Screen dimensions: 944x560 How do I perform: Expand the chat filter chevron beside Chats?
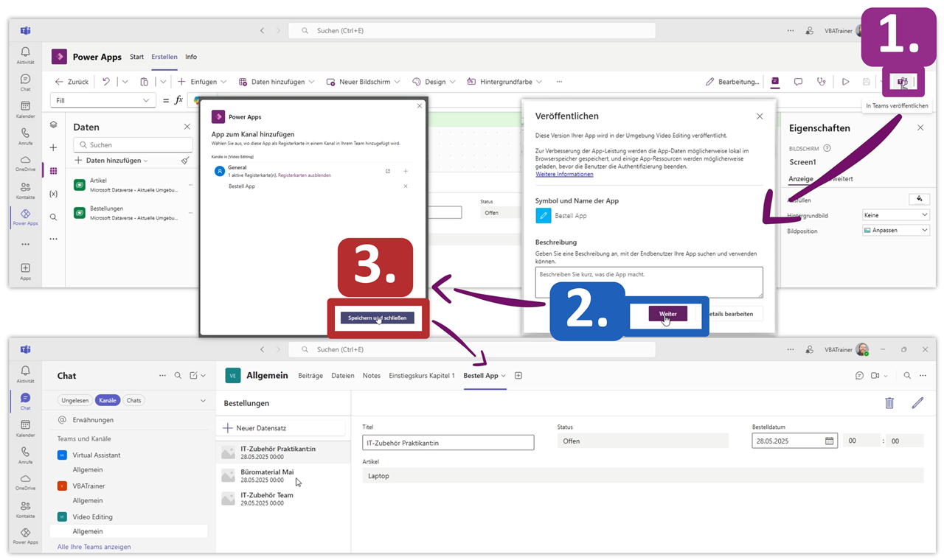pyautogui.click(x=203, y=400)
